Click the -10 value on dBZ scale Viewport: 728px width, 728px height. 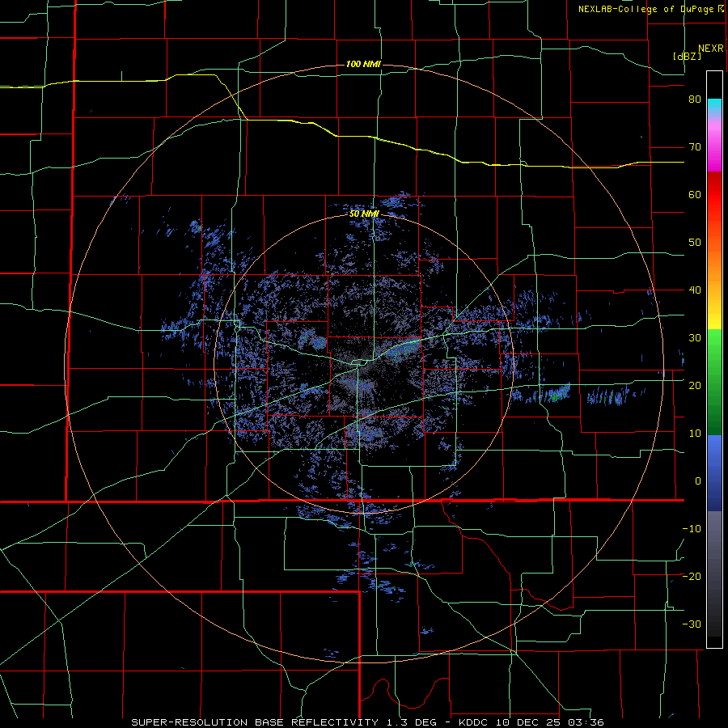coord(692,528)
